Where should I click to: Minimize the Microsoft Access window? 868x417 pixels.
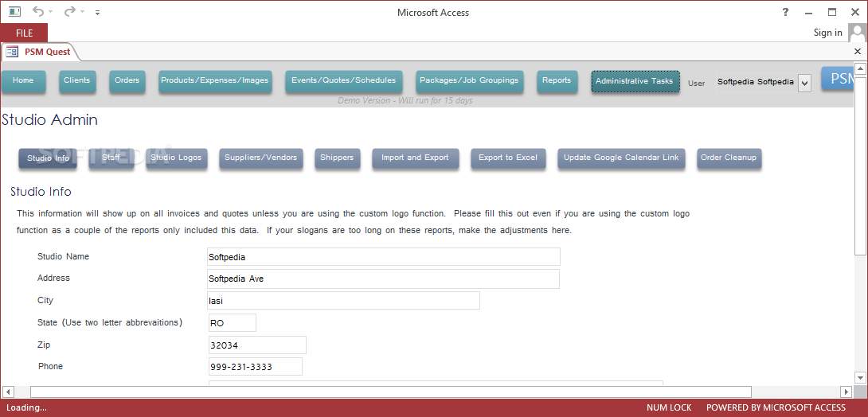pos(809,12)
